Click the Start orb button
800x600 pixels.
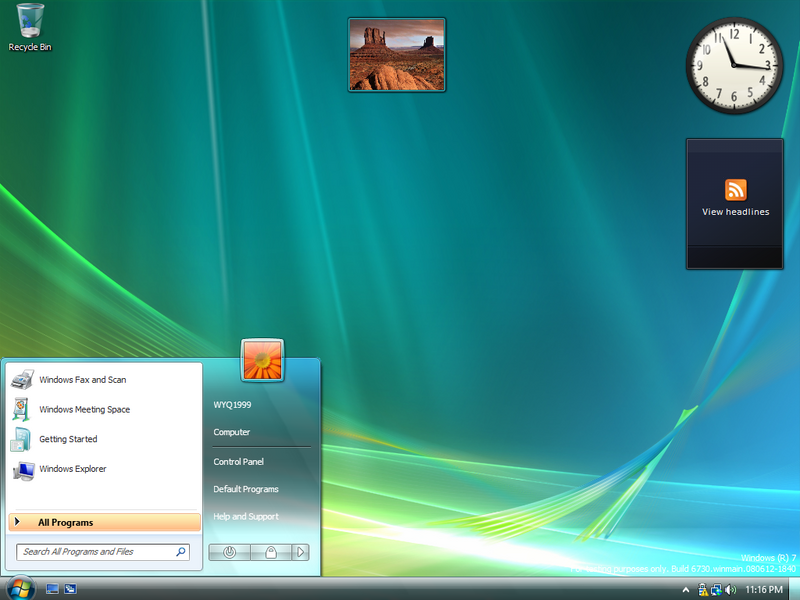(x=19, y=588)
